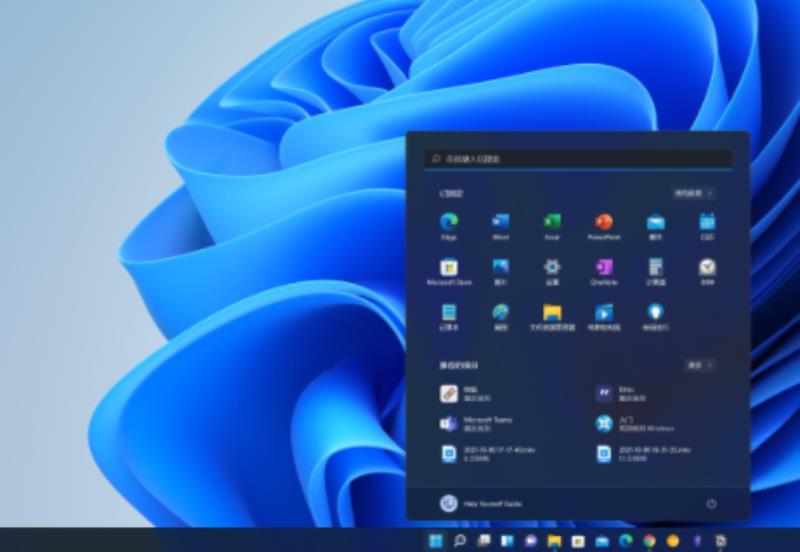Viewport: 800px width, 552px height.
Task: Open the Mail icon on the taskbar
Action: coord(602,540)
